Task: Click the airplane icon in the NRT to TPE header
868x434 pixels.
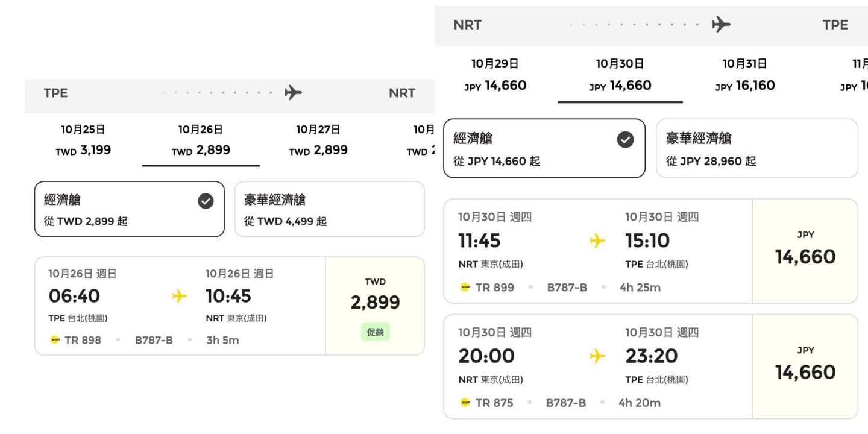Action: coord(721,25)
